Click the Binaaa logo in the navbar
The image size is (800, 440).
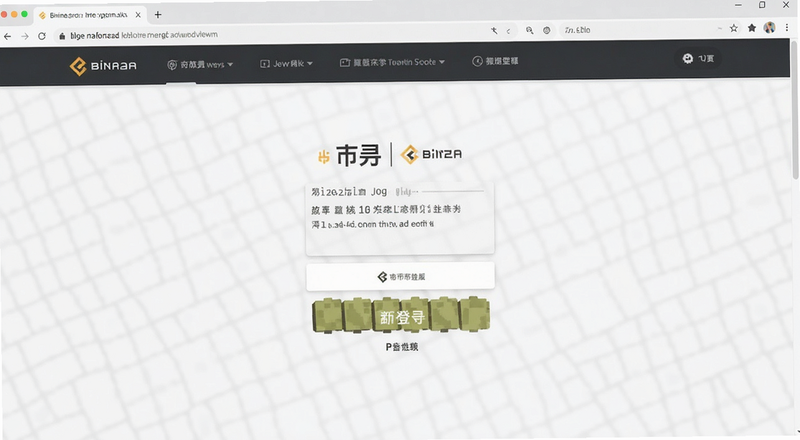103,66
